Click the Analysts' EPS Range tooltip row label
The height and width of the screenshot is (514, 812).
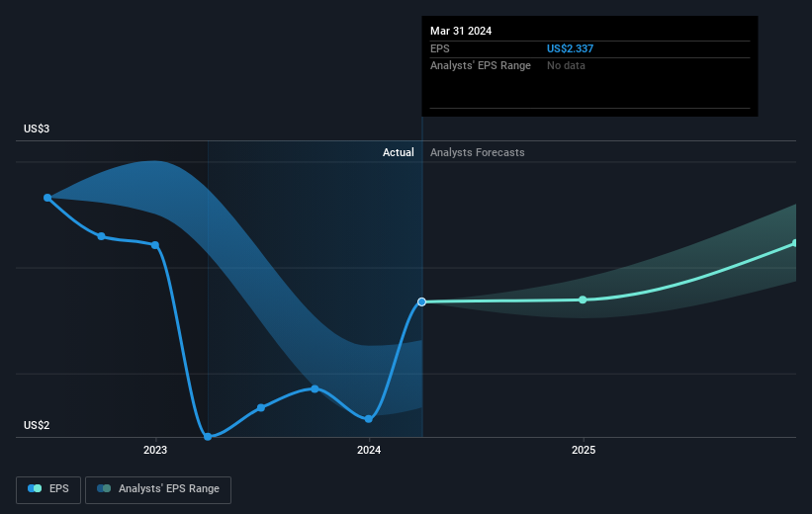(x=481, y=66)
